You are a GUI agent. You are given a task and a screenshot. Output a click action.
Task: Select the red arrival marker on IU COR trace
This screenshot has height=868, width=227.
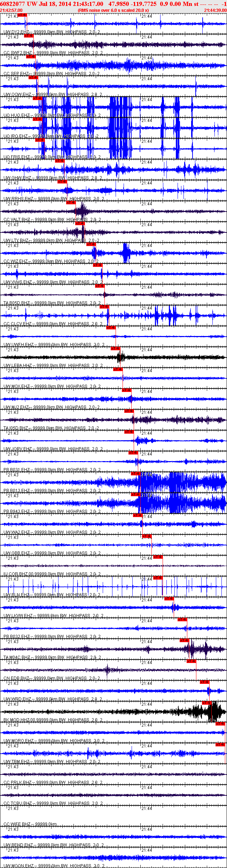click(x=158, y=557)
